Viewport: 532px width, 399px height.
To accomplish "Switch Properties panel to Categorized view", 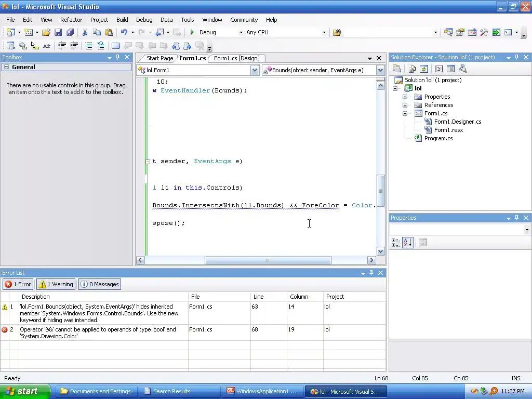I will (395, 243).
